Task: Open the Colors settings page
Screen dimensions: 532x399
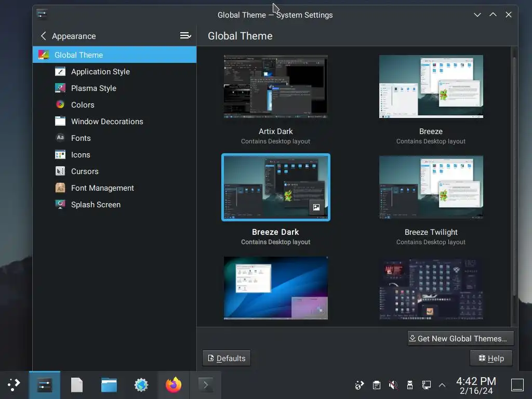Action: [114, 105]
